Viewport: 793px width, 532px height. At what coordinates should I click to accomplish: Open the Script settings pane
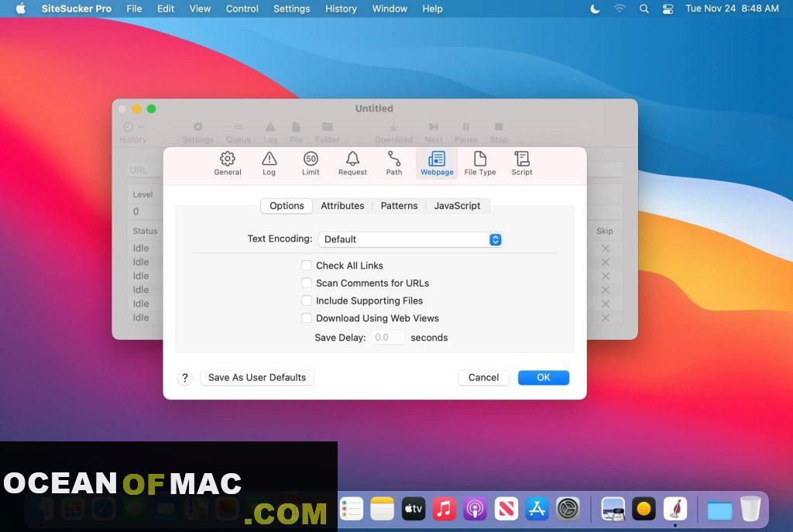[x=522, y=163]
